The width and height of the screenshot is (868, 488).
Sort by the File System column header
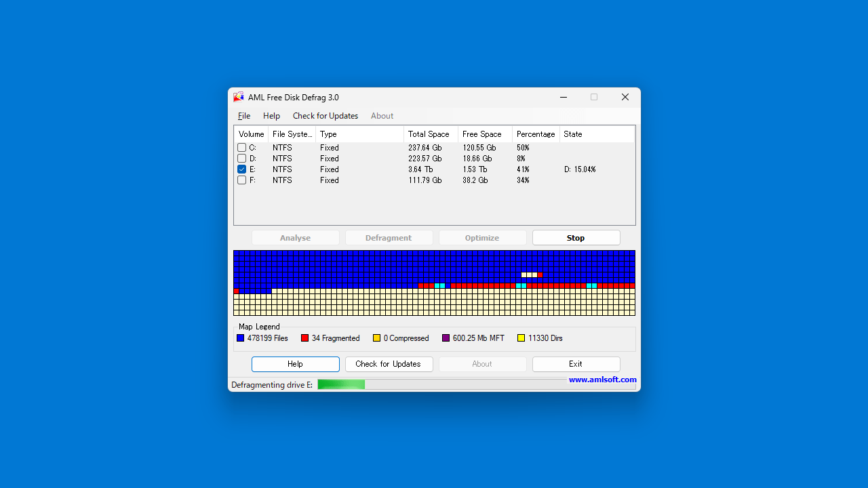292,134
